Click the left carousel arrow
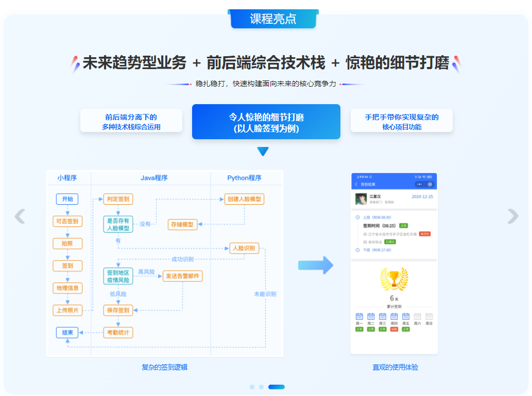This screenshot has width=532, height=396. coord(20,216)
